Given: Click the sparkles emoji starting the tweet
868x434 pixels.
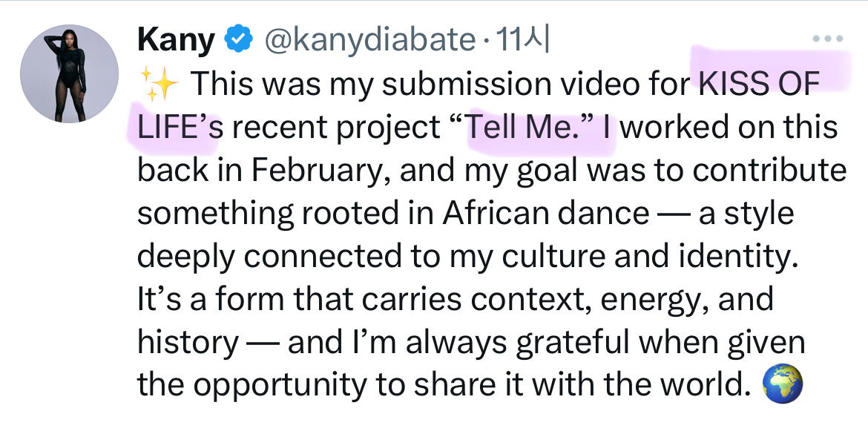Looking at the screenshot, I should 158,85.
